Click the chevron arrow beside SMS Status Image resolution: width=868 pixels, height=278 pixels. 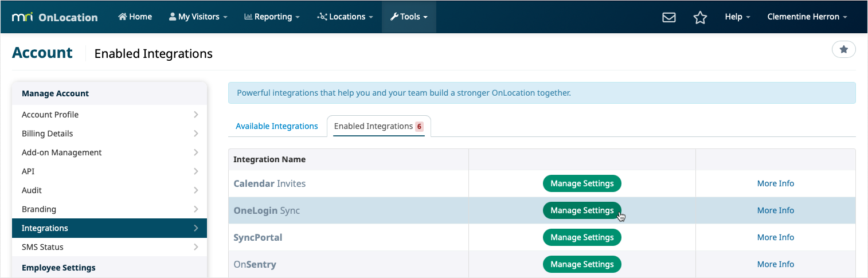[196, 247]
